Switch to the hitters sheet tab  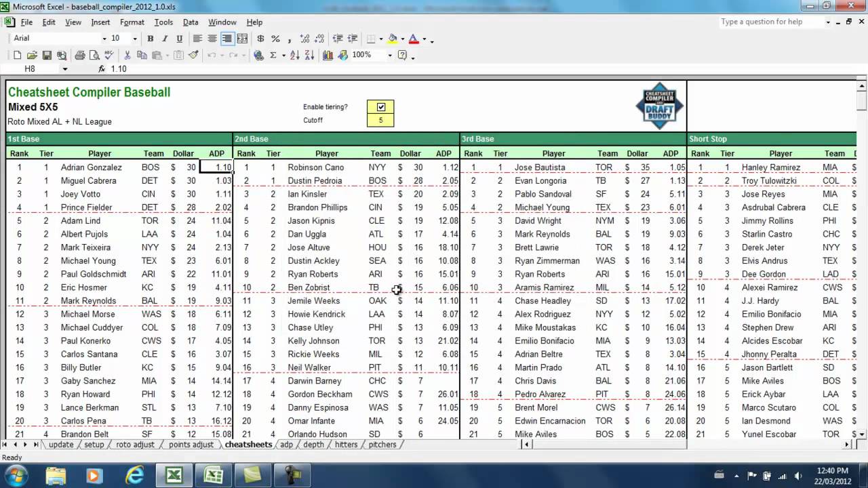[x=346, y=445]
